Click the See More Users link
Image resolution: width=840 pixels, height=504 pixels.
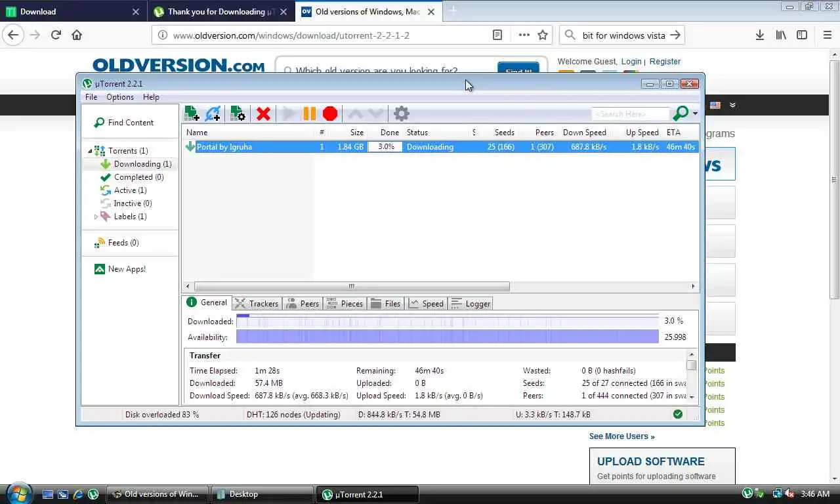coord(621,436)
